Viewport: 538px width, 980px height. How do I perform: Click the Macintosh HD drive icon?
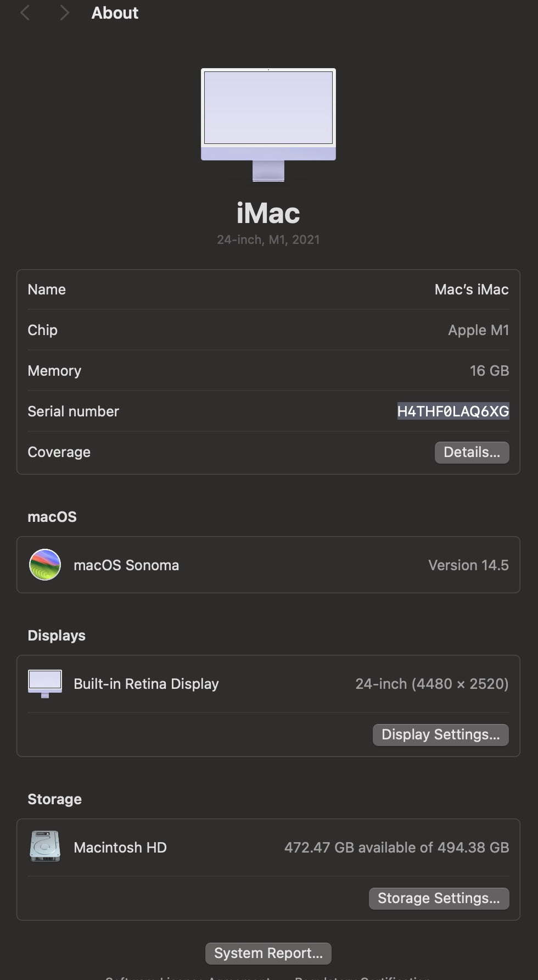coord(45,847)
